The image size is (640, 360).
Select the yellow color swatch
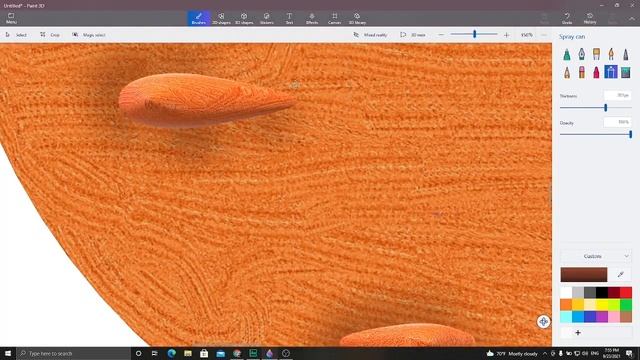click(x=602, y=304)
